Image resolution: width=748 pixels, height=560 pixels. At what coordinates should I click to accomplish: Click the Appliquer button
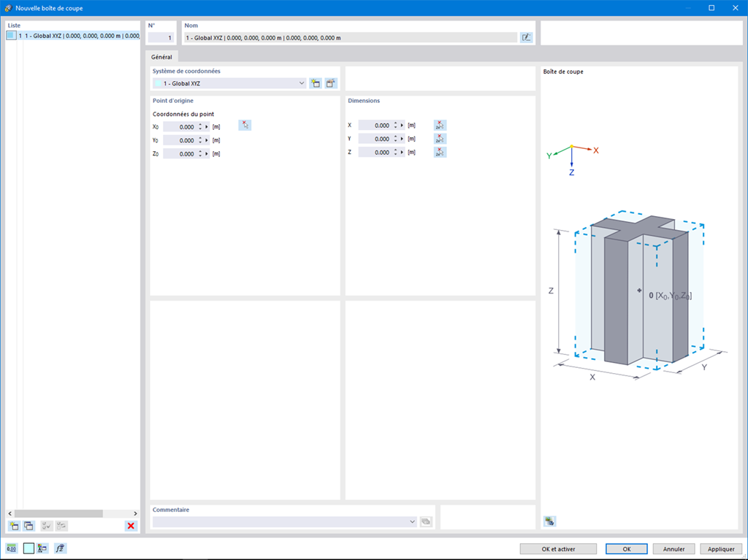721,549
